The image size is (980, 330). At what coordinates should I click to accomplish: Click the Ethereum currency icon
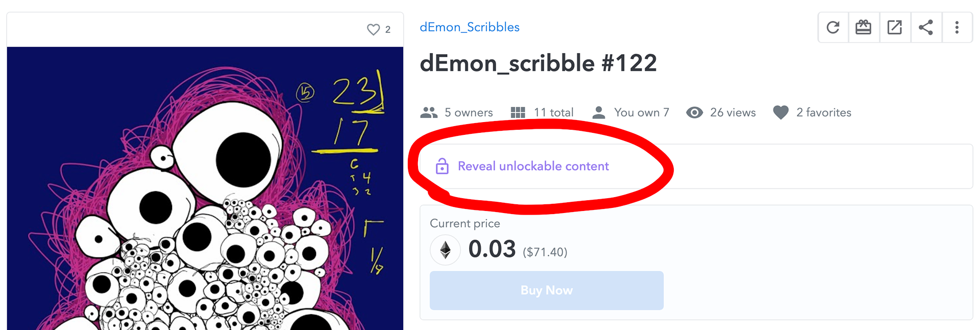click(446, 250)
